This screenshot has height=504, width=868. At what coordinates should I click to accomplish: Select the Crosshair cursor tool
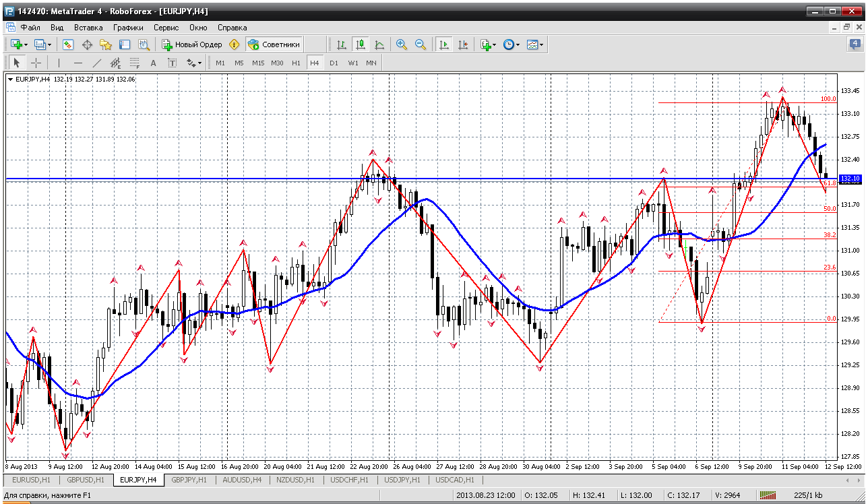click(x=36, y=63)
